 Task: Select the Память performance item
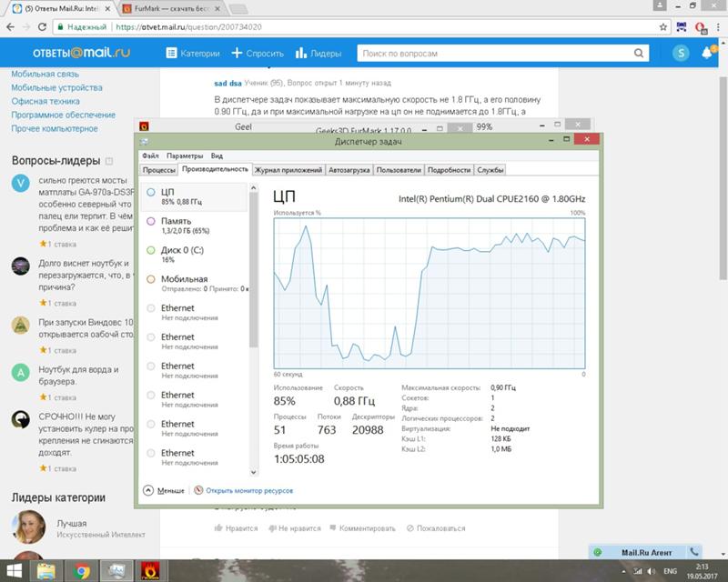pos(194,226)
